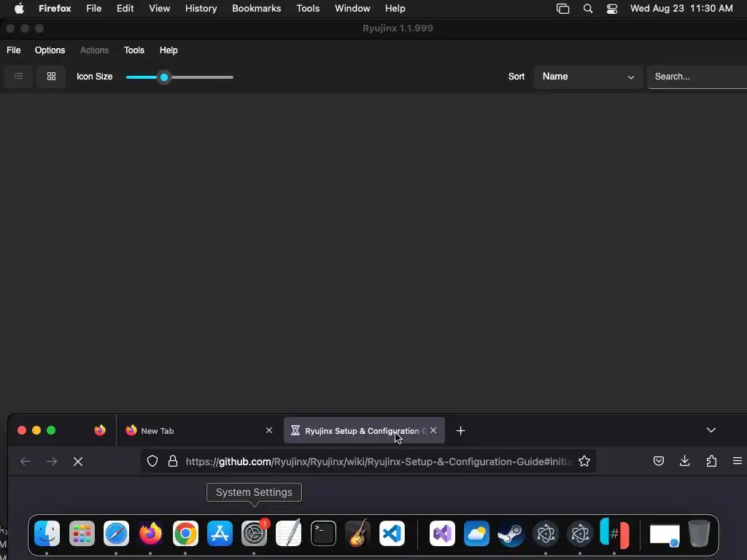Viewport: 747px width, 560px height.
Task: Focus the Ryujinx Search field
Action: 697,77
